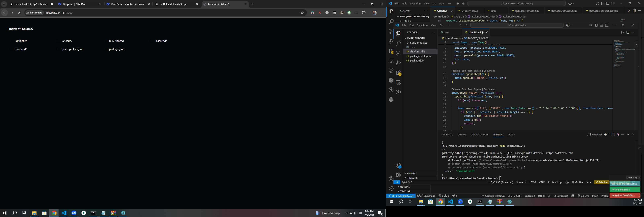
Task: Open Chrome's three-dot menu
Action: (x=382, y=13)
